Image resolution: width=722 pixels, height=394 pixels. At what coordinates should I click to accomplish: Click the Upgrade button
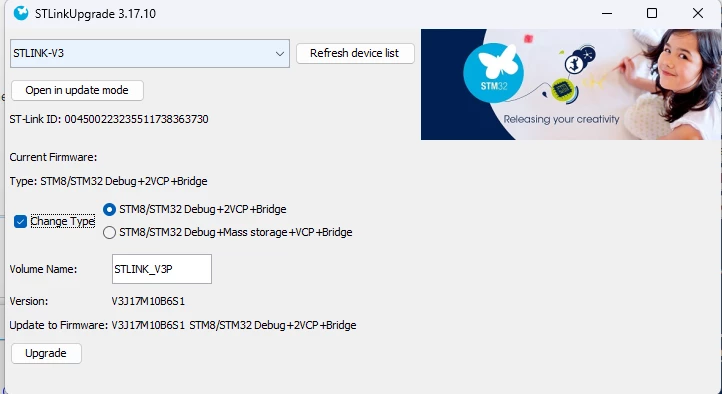[x=47, y=353]
